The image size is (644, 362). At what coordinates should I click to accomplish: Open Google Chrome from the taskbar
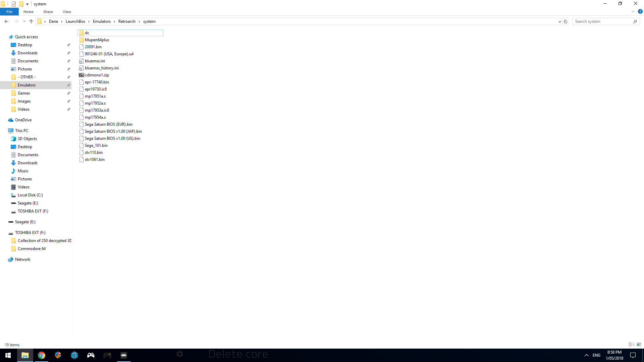point(42,355)
